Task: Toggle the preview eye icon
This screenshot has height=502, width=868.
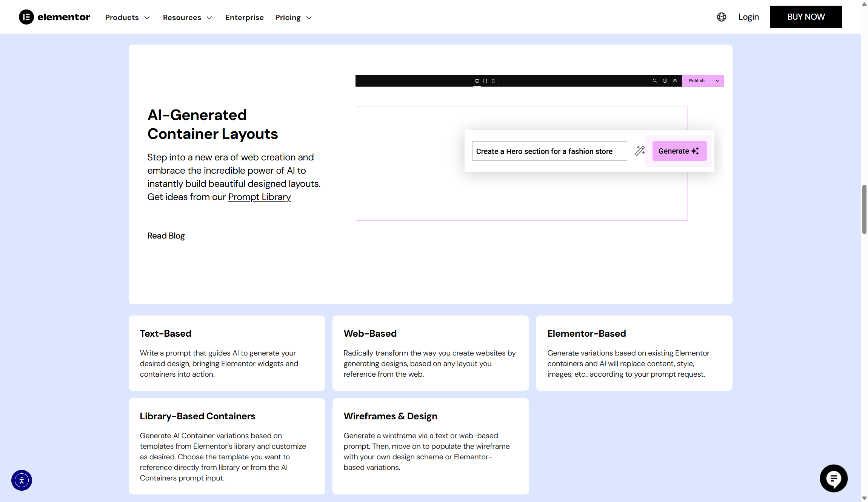Action: [675, 81]
